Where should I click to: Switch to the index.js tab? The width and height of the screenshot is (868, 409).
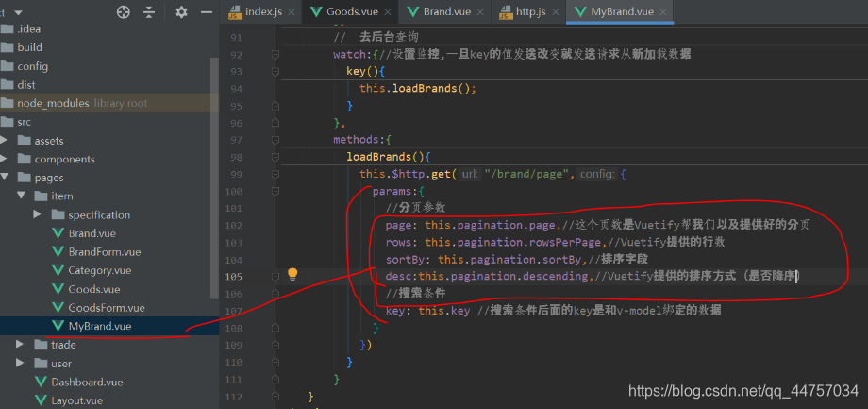point(262,11)
